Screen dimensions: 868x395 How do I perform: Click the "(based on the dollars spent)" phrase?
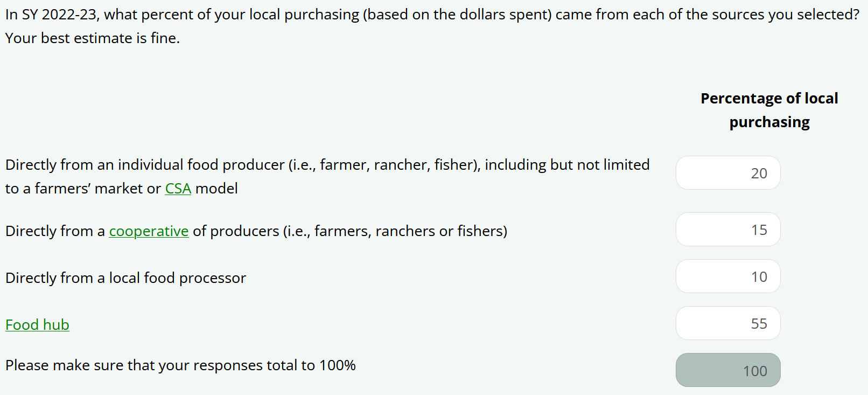tap(457, 15)
